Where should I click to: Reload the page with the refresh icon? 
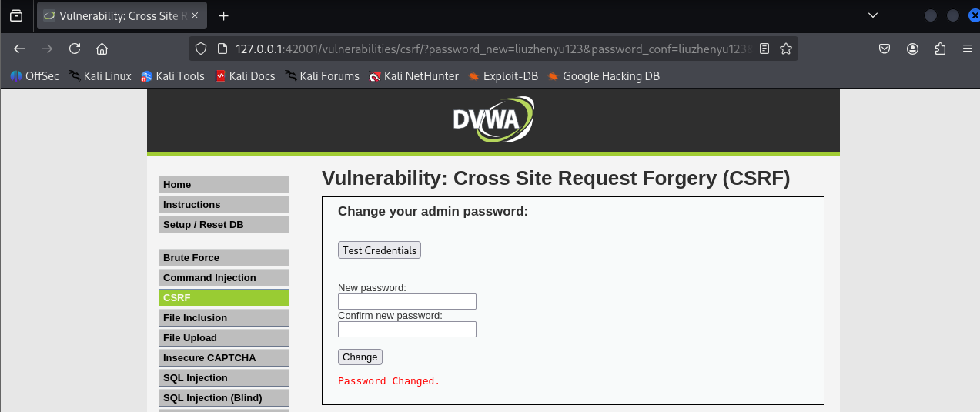point(75,49)
